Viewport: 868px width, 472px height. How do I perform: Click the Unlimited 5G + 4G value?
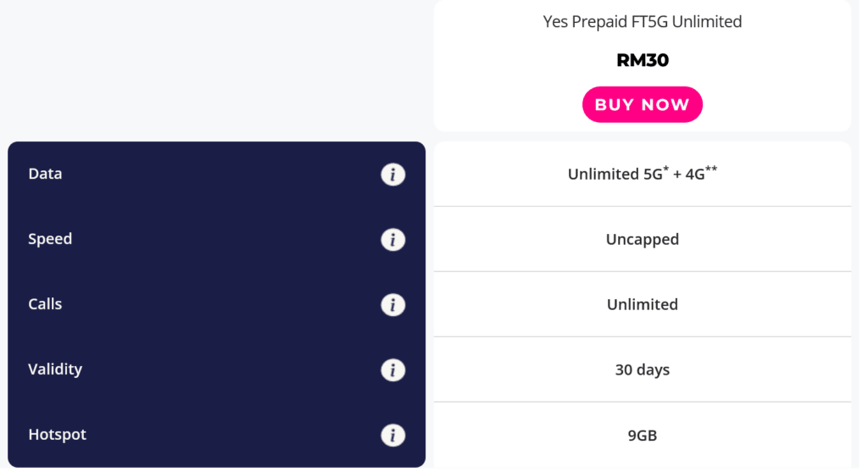642,175
